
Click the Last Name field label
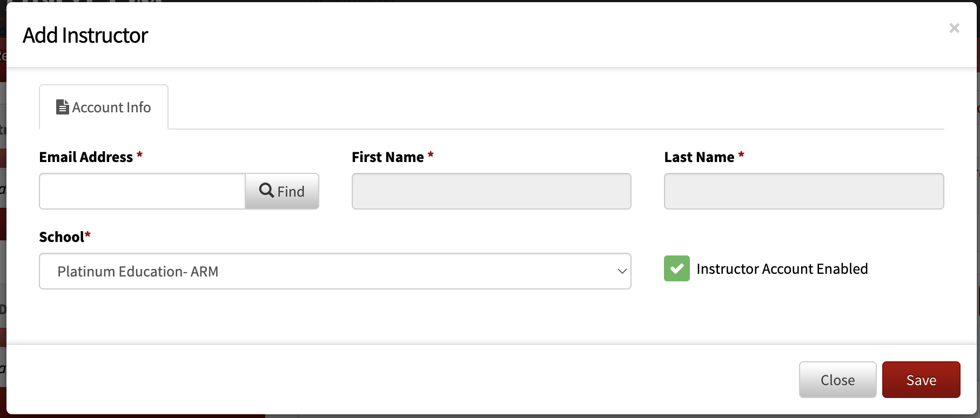tap(699, 157)
